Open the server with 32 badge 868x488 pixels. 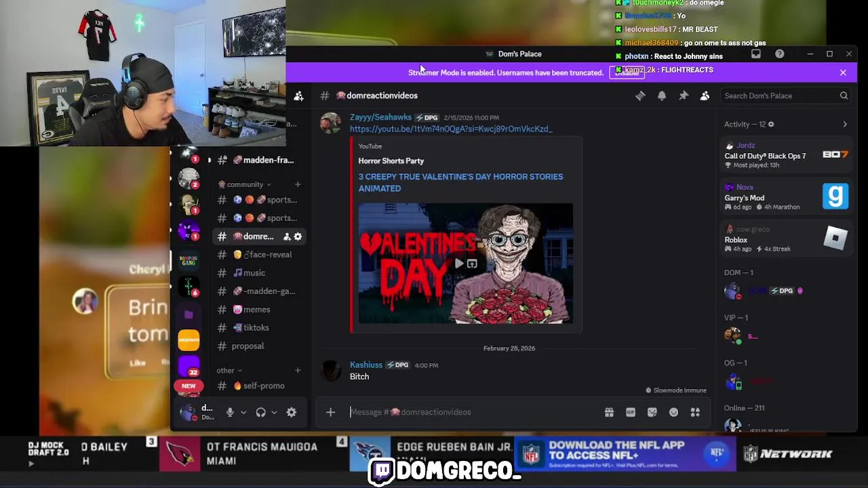point(189,366)
